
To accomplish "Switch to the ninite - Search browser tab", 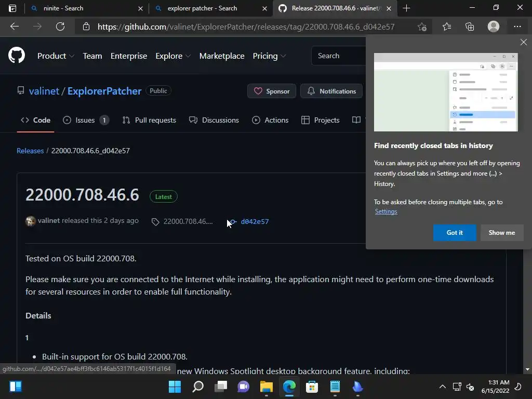I will point(87,8).
